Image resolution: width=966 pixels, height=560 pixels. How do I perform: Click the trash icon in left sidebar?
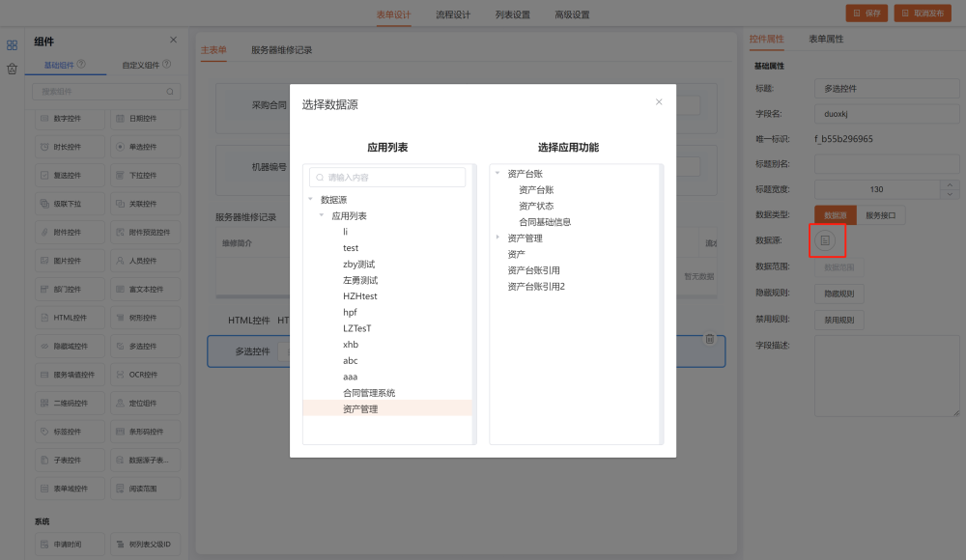click(x=13, y=69)
